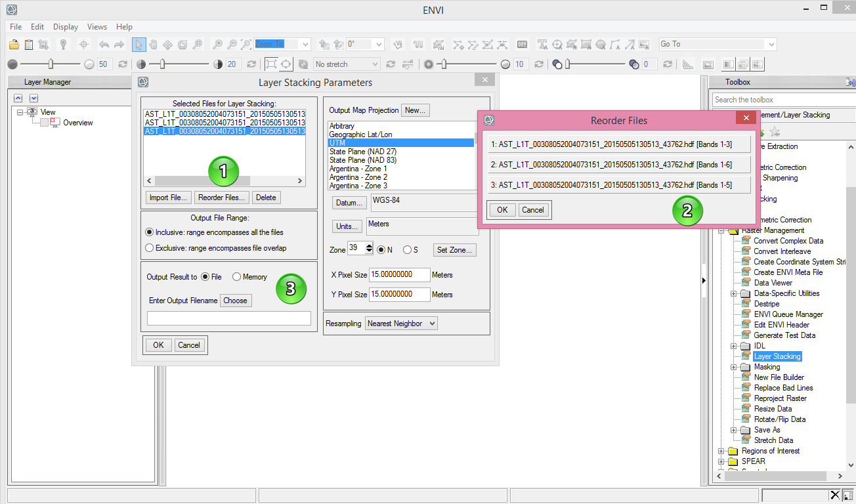This screenshot has height=504, width=856.
Task: Click the Reorder Files button
Action: click(x=222, y=198)
